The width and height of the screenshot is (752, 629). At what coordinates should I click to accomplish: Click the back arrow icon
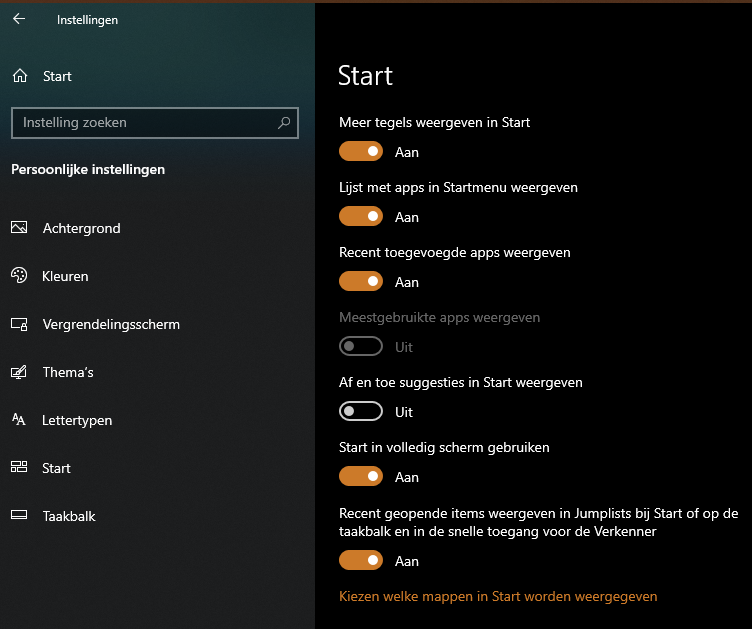coord(19,19)
